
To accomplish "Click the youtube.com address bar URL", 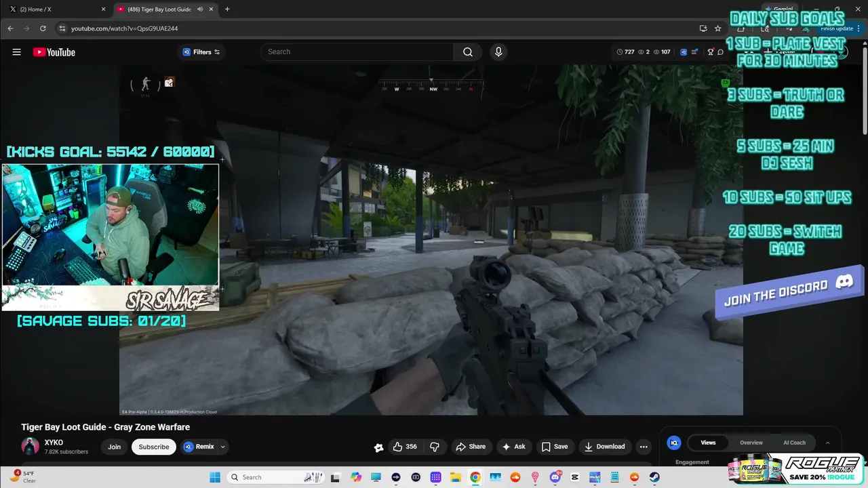I will pos(125,28).
